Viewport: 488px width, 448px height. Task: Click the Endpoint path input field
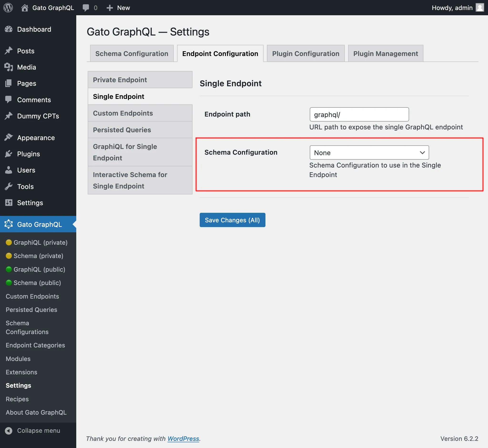point(359,114)
